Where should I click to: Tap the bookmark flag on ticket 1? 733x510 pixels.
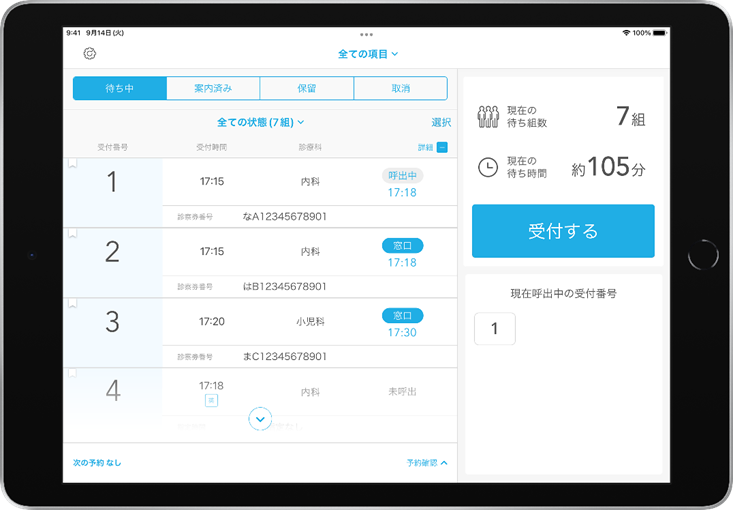click(72, 163)
